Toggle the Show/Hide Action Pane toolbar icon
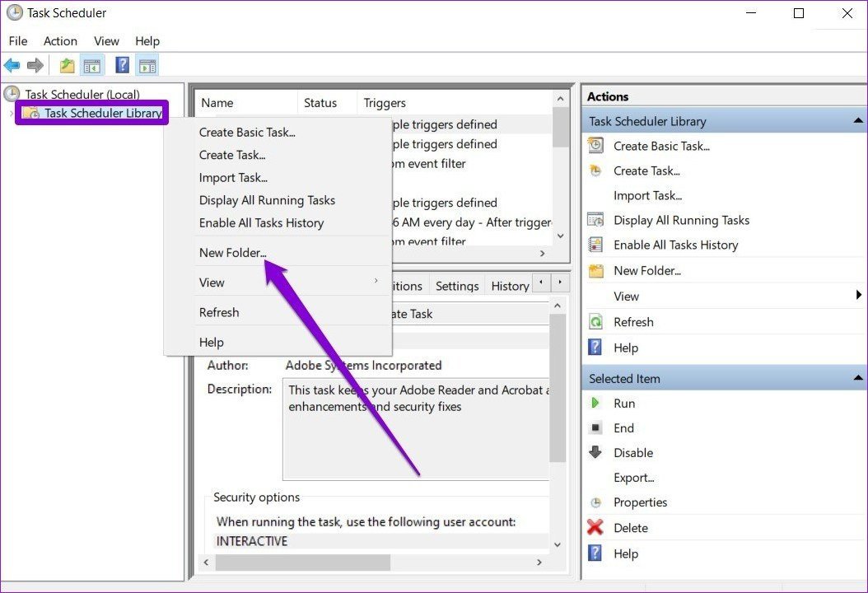This screenshot has width=868, height=593. point(147,65)
